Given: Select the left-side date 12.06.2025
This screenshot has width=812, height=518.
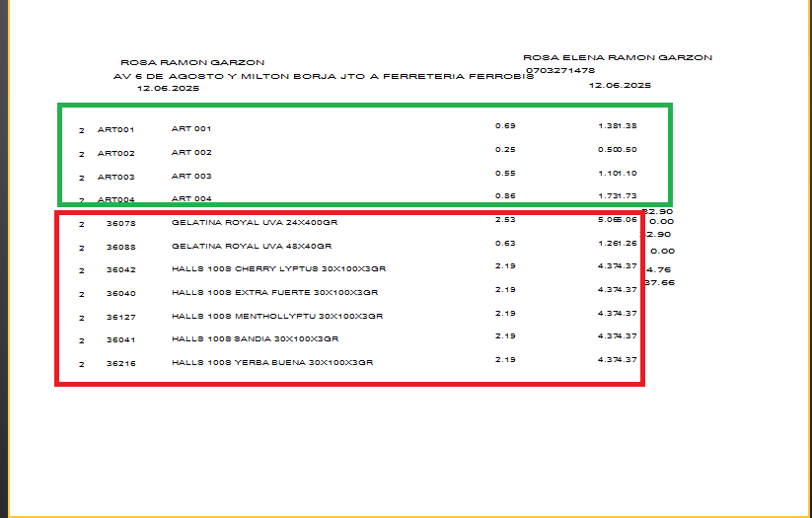Looking at the screenshot, I should (x=168, y=89).
